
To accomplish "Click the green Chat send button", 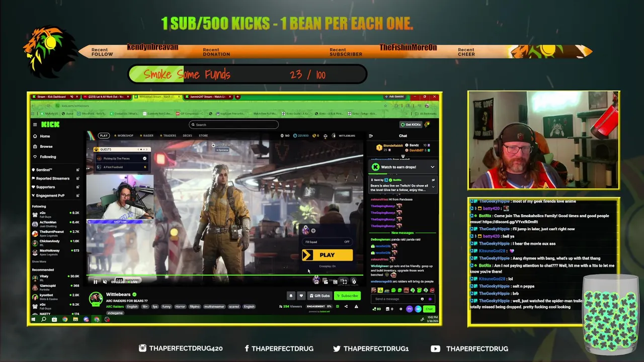I will point(429,309).
